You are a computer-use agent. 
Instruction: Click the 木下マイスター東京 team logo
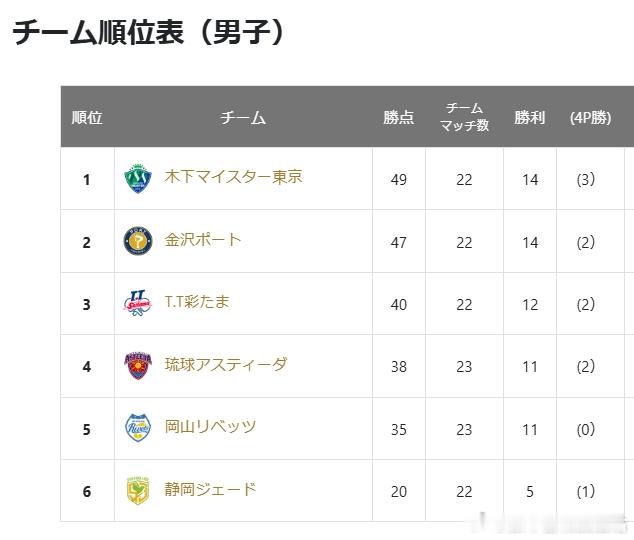[136, 179]
